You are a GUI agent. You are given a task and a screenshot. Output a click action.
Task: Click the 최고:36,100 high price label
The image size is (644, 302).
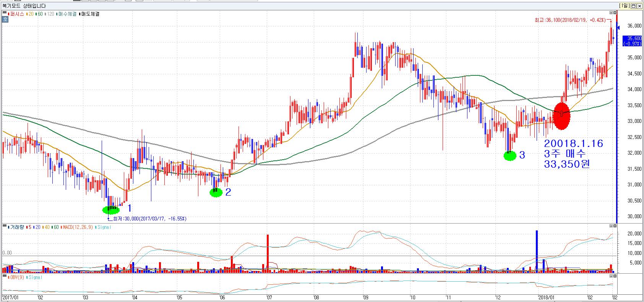(570, 20)
